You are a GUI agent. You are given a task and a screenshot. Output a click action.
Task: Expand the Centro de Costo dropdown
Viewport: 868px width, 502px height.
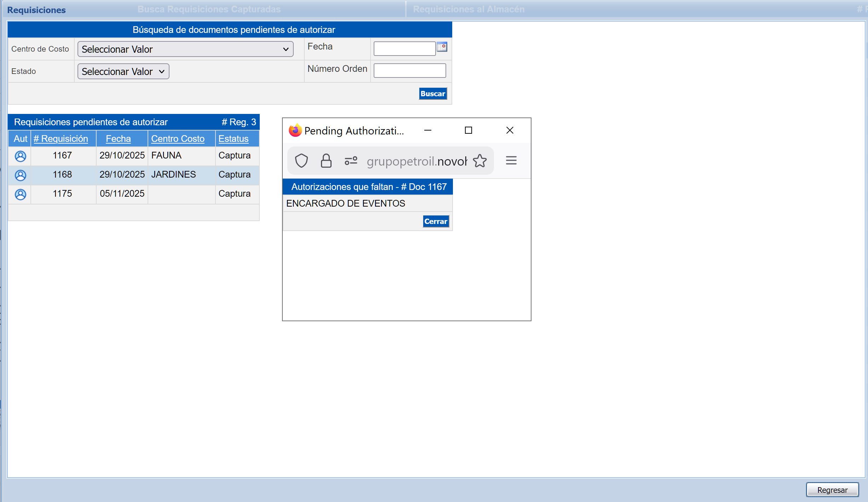(x=185, y=49)
